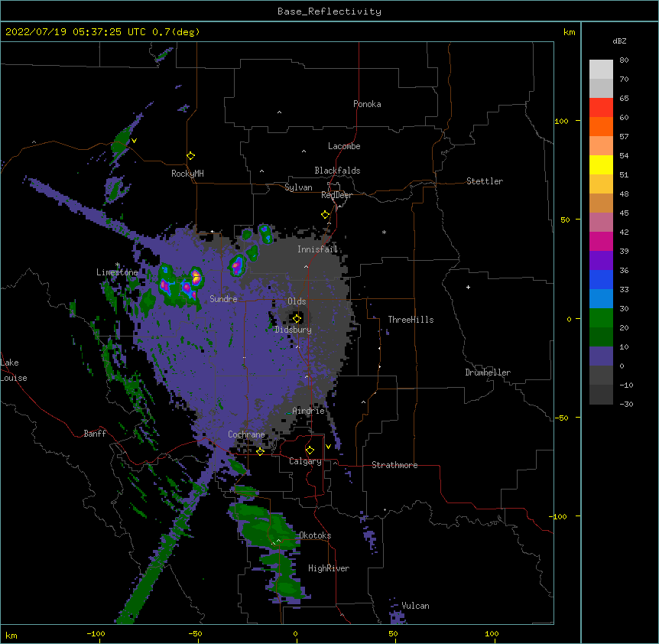The height and width of the screenshot is (644, 659).
Task: Click the yellow diamond marker above Calgary
Action: click(310, 450)
